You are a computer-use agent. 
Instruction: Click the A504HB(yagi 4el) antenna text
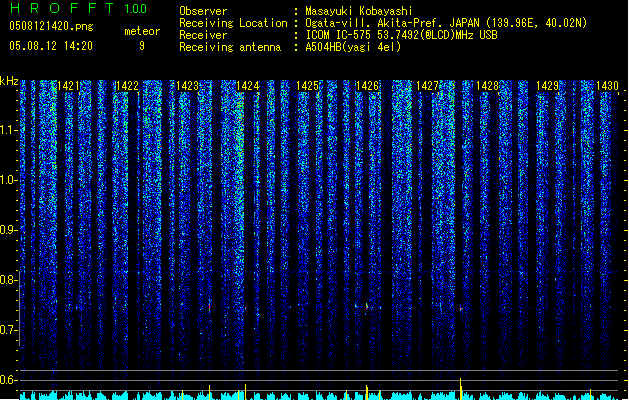coord(353,47)
